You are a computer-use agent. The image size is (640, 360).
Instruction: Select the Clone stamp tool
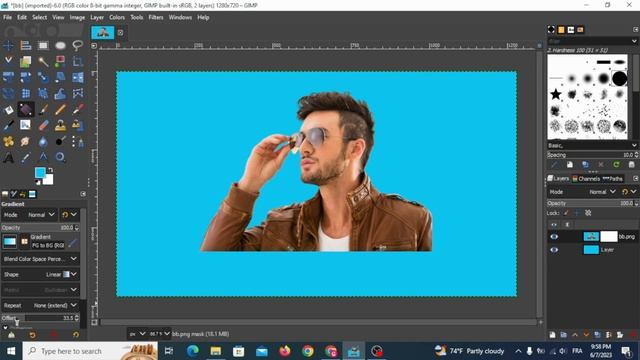(x=60, y=125)
